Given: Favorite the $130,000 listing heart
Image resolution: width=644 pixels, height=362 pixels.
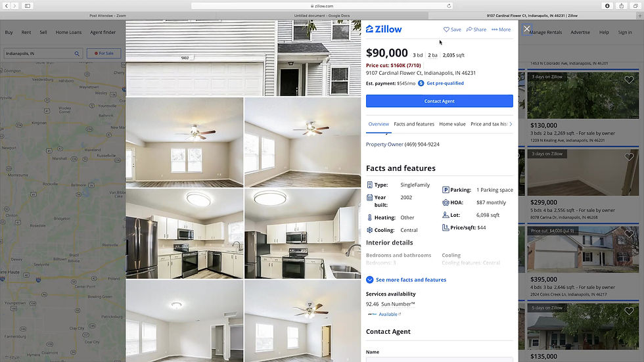Looking at the screenshot, I should tap(629, 80).
